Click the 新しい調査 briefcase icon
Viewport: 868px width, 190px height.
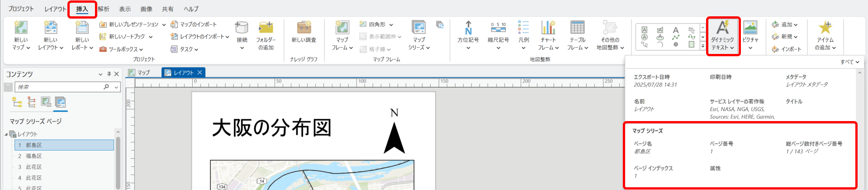tap(304, 28)
